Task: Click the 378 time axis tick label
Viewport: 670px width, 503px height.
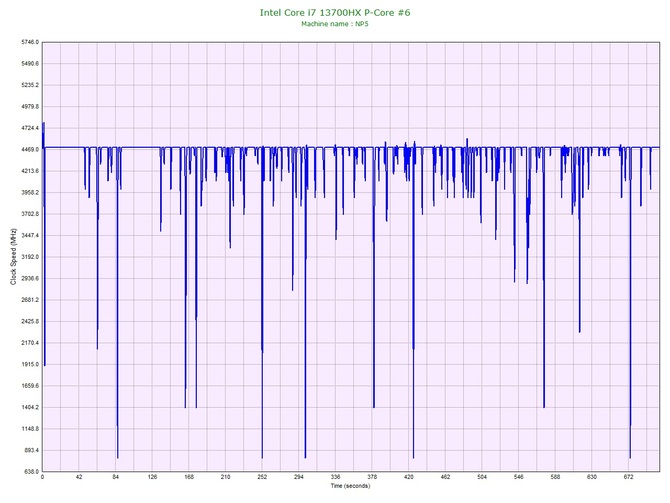Action: coord(372,477)
